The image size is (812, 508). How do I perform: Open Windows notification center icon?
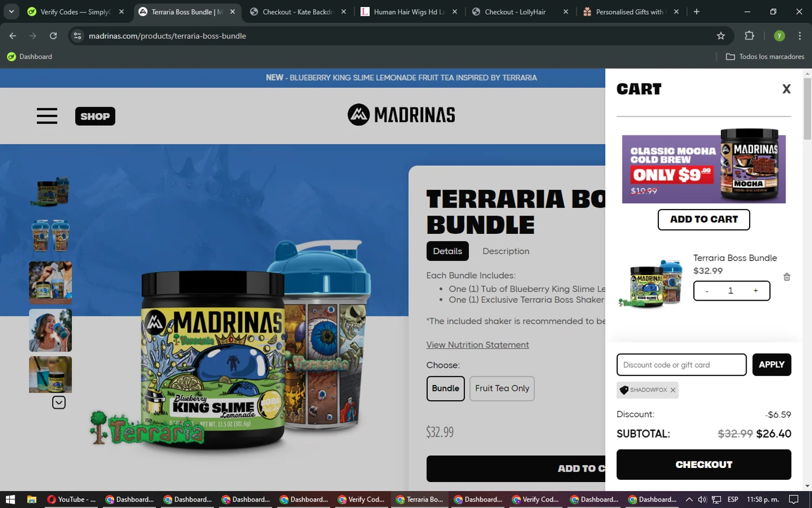794,499
